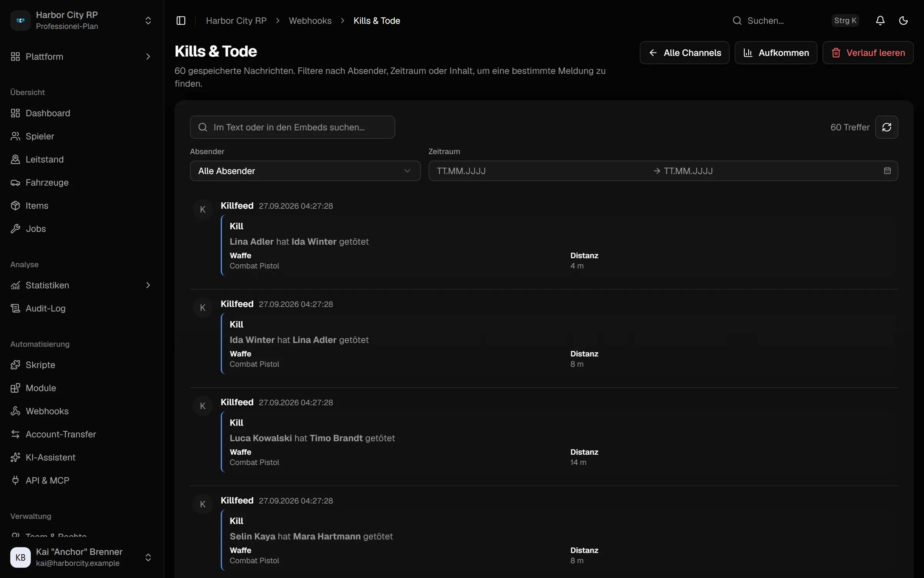This screenshot has width=924, height=578.
Task: Click Verlauf leeren button
Action: [868, 53]
